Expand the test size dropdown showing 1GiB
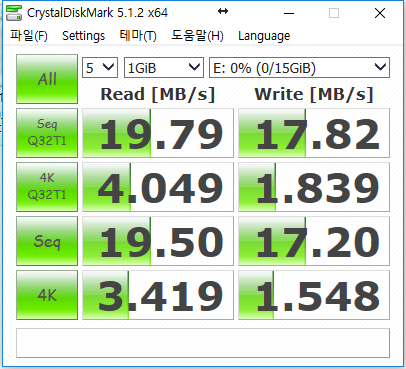406x369 pixels. [164, 68]
